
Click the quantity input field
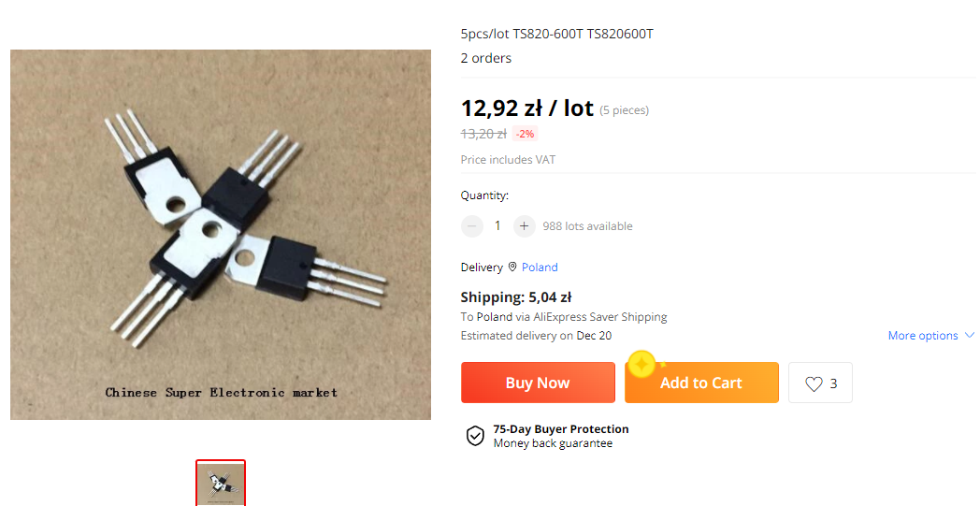(x=497, y=225)
